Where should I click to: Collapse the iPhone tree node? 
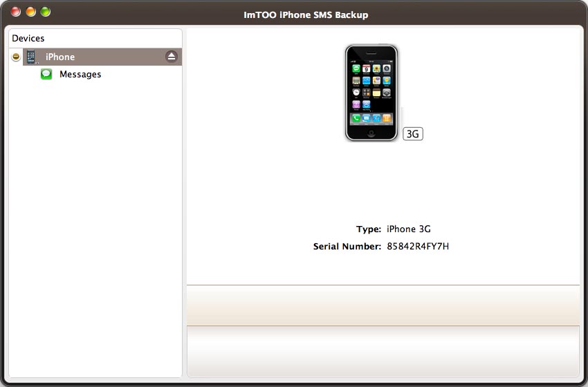click(16, 57)
